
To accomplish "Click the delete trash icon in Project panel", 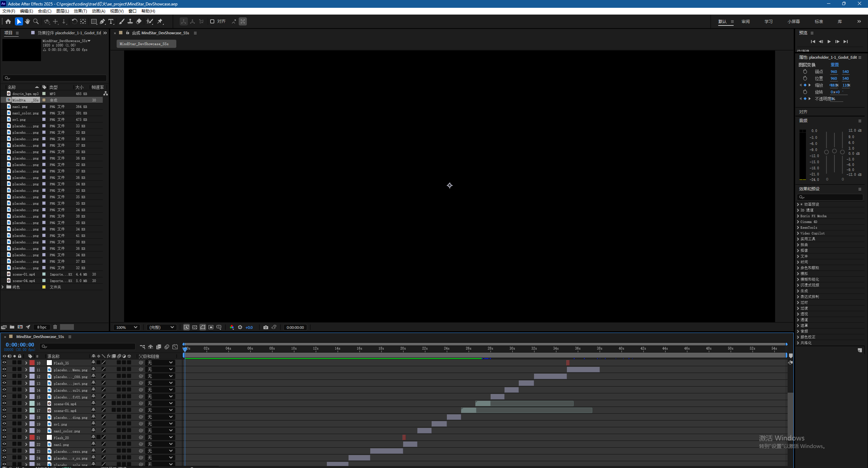I will tap(55, 327).
